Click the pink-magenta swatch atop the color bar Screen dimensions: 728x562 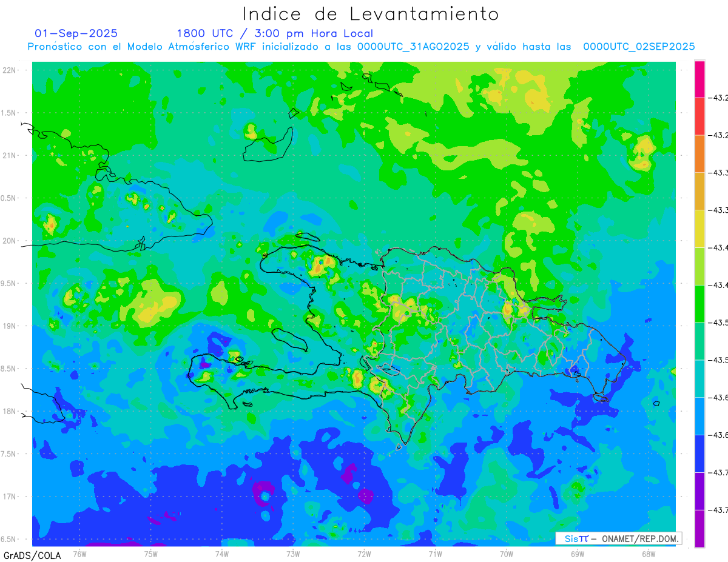[699, 79]
